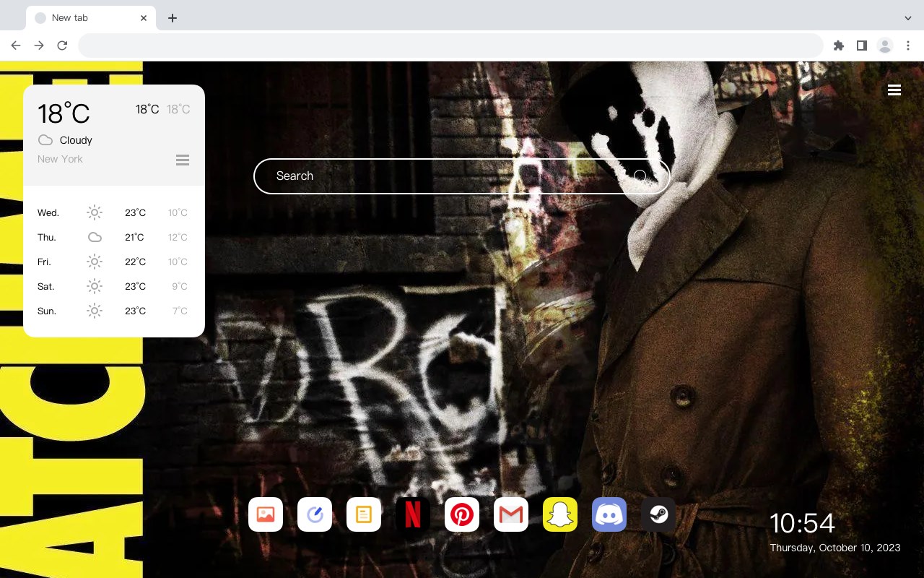Click the Thursday cloud forecast icon
This screenshot has height=578, width=924.
[x=95, y=237]
